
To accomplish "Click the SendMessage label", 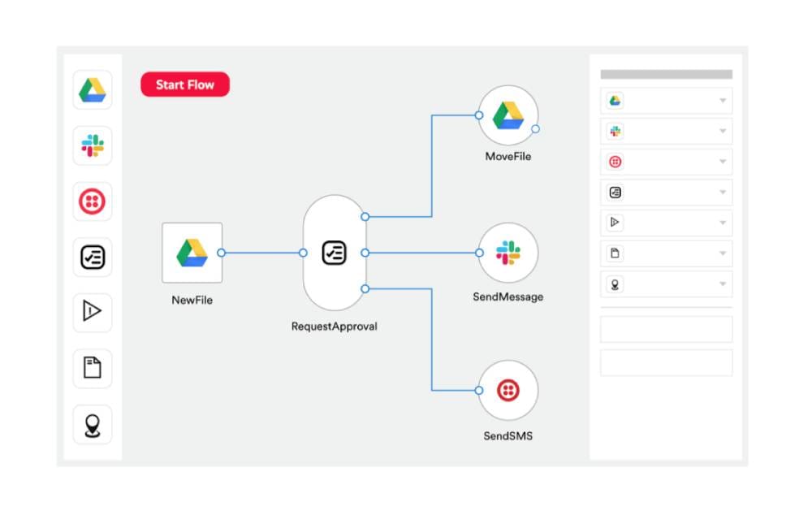I will pyautogui.click(x=508, y=297).
